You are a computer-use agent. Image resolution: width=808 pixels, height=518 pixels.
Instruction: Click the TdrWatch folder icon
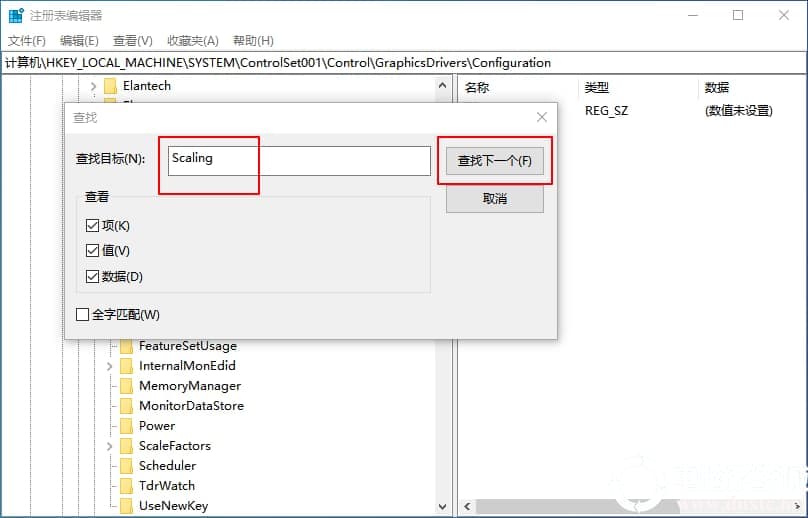[126, 487]
